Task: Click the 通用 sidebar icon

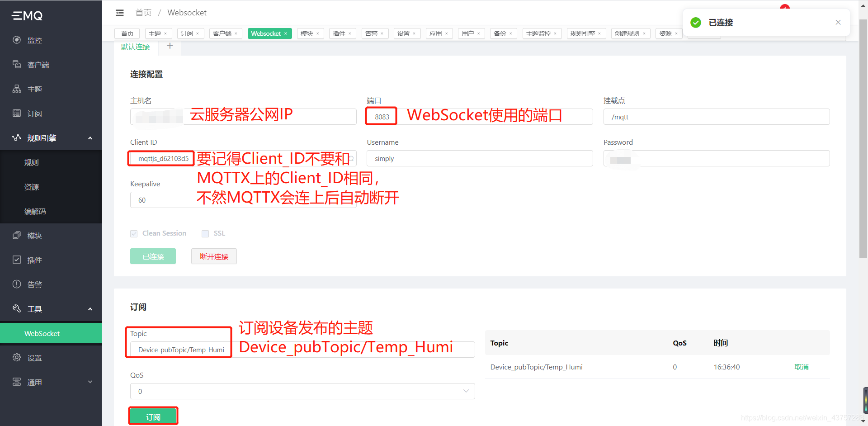Action: (17, 382)
